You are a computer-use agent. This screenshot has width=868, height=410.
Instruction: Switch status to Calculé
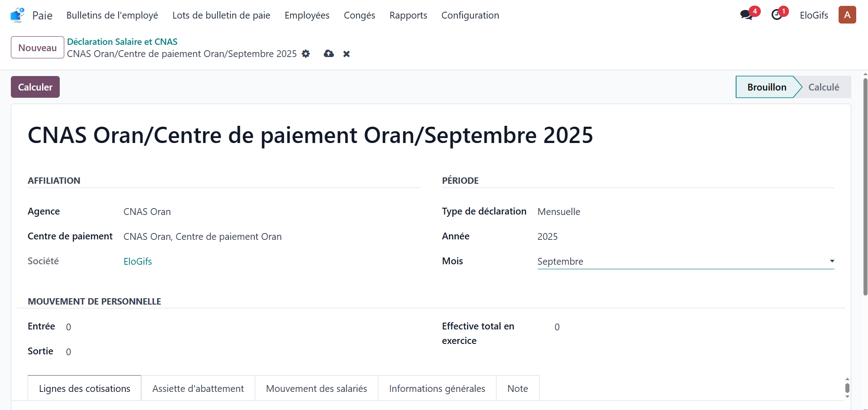click(824, 87)
